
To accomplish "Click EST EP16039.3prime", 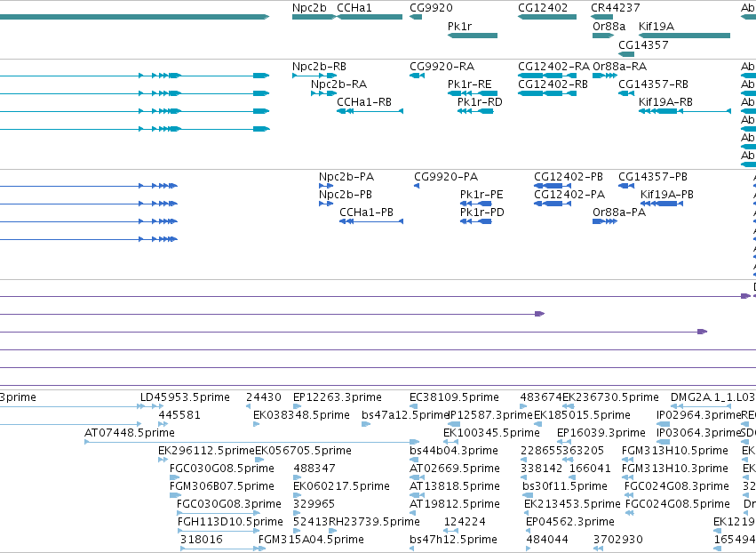I will point(601,433).
